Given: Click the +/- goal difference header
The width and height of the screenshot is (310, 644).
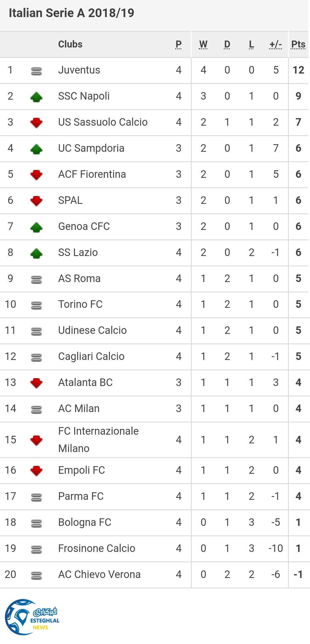Looking at the screenshot, I should [x=275, y=44].
